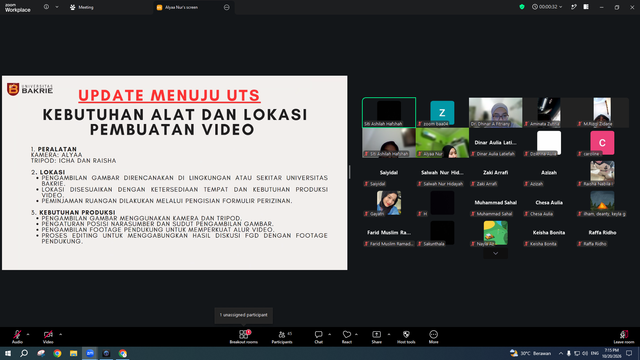640x360 pixels.
Task: Select green-bordered Siti Ashilah Hafshah tile
Action: click(x=389, y=112)
